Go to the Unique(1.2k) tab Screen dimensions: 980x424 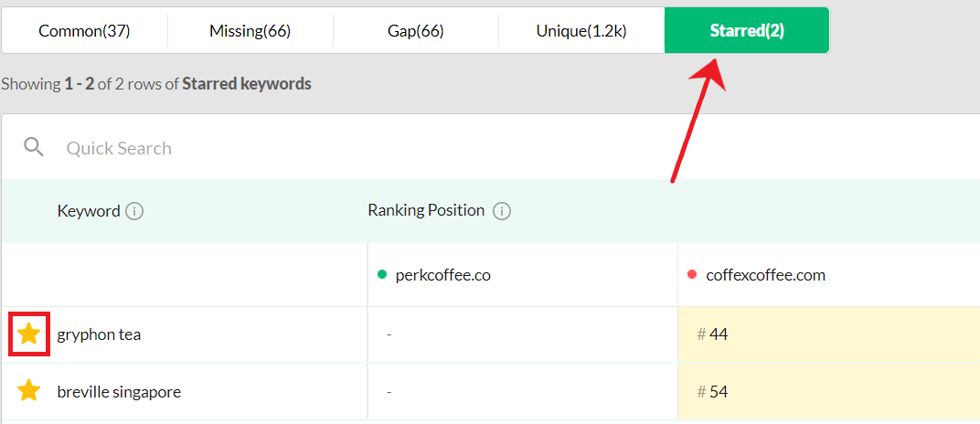click(x=581, y=30)
